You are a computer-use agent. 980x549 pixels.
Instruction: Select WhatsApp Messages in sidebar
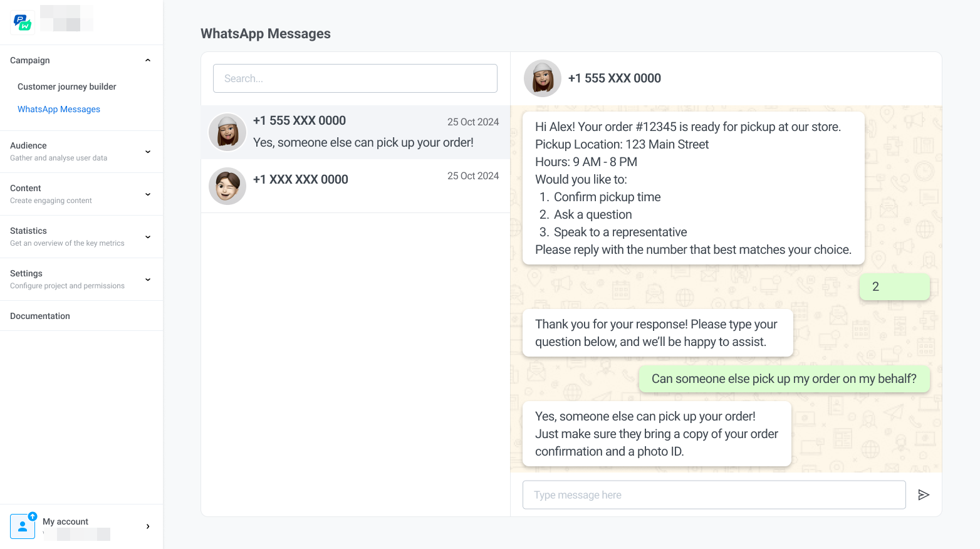[59, 109]
